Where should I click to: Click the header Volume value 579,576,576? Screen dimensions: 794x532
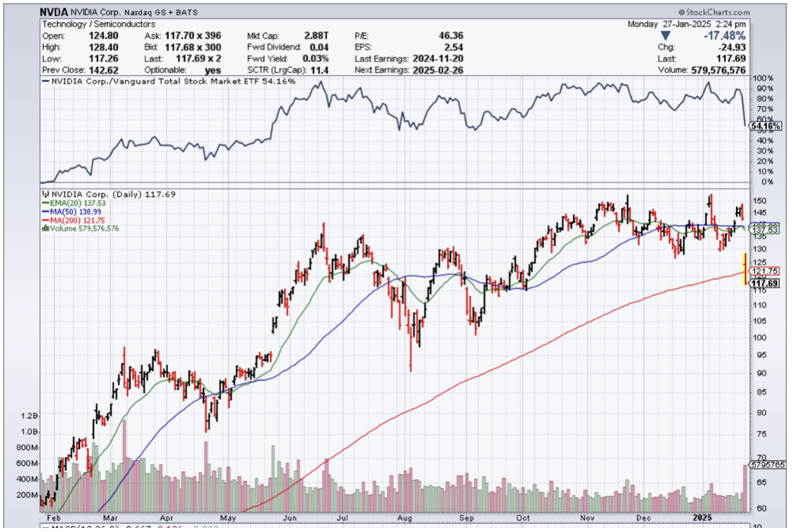coord(718,70)
